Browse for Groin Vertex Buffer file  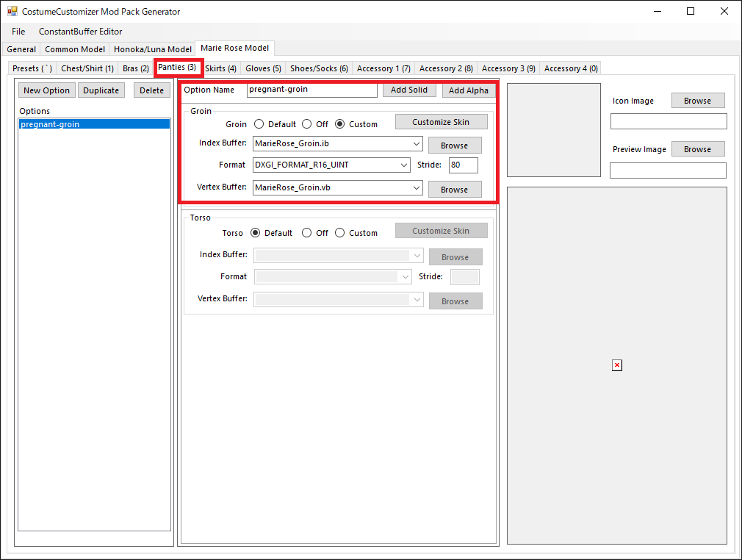(455, 190)
